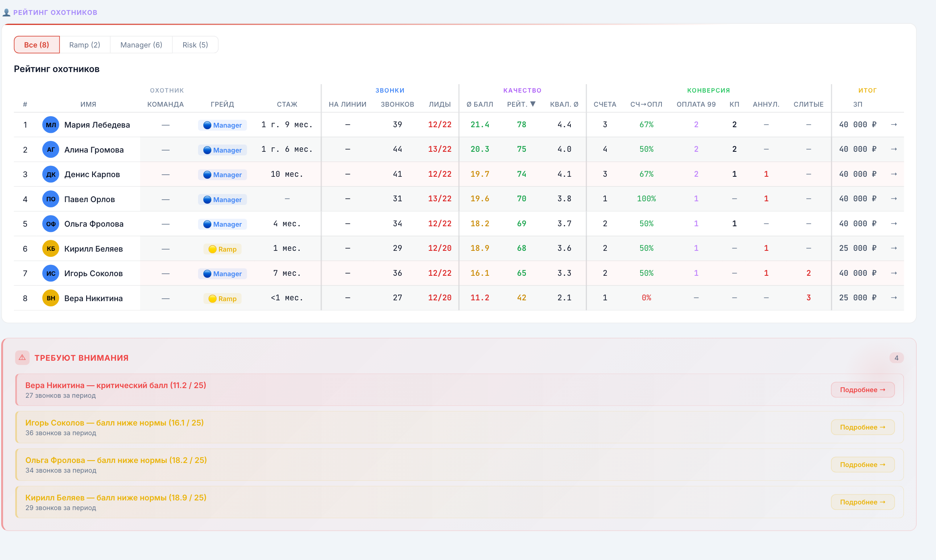
Task: Sort by the Ø БАЛЛ column header
Action: (480, 104)
